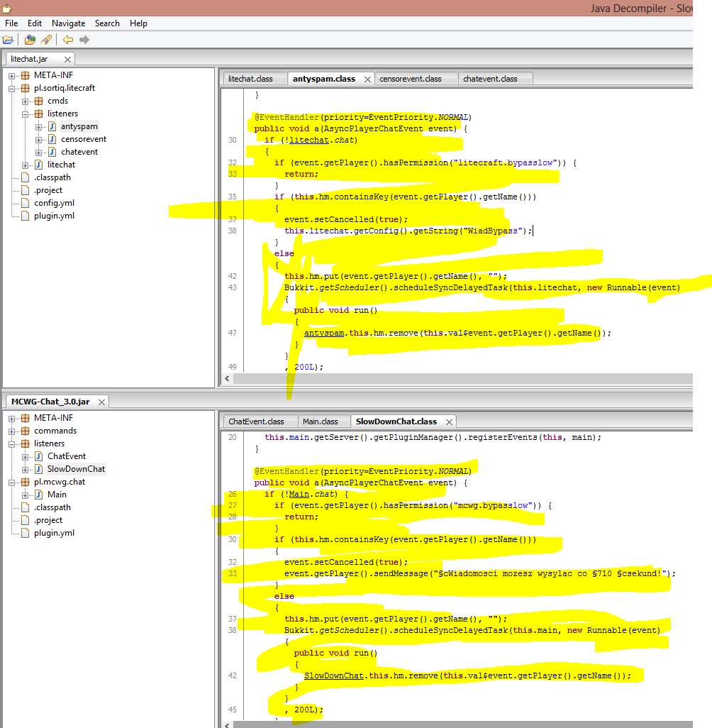This screenshot has width=712, height=728.
Task: Close the SlowDownChat.class tab
Action: click(x=449, y=422)
